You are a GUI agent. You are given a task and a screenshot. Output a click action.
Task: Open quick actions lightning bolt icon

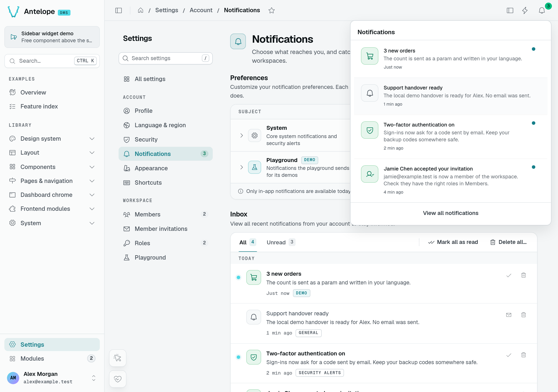pyautogui.click(x=525, y=10)
